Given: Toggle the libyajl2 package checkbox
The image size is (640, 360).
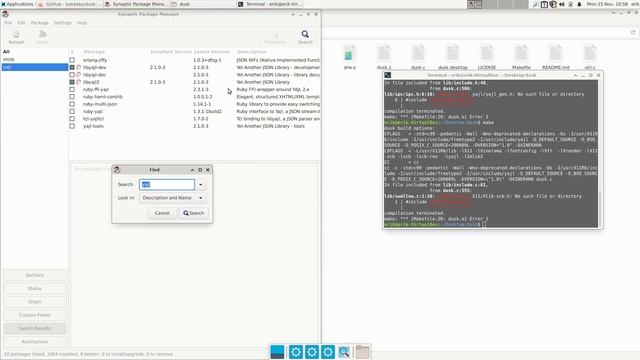Looking at the screenshot, I should 72,82.
